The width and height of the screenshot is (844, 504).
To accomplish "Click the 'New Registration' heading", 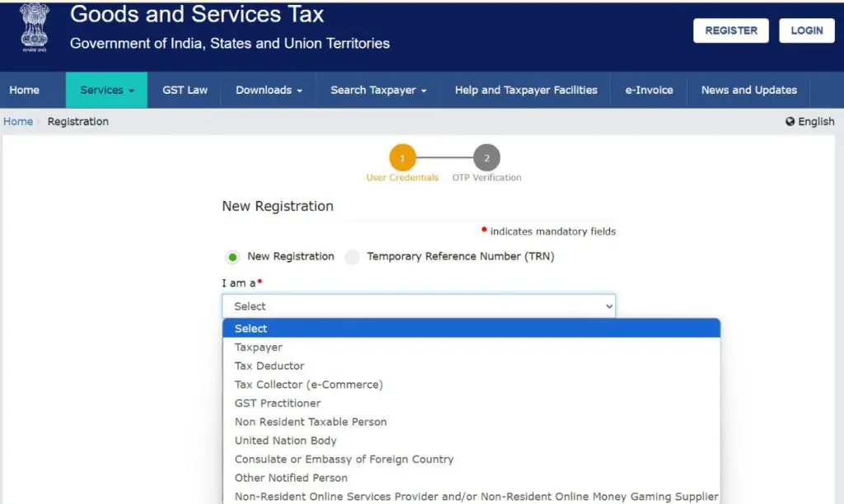I will (278, 206).
